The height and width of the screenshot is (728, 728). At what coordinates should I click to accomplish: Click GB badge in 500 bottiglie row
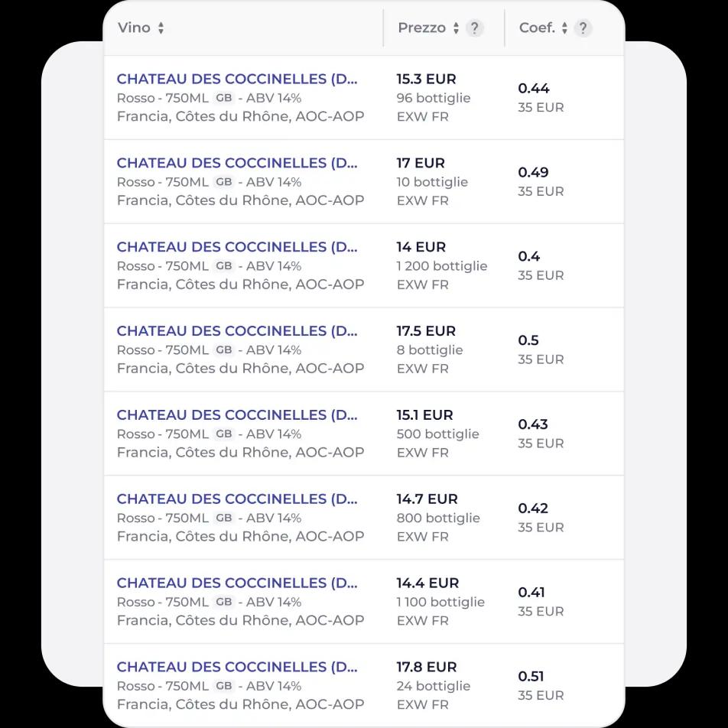[224, 434]
